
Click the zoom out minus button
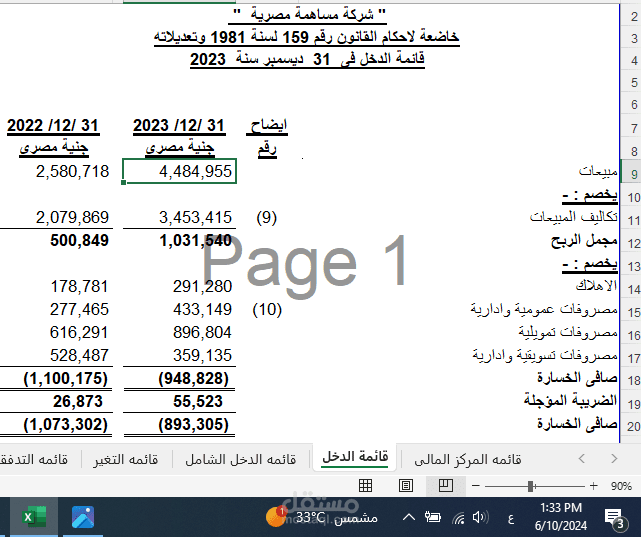coord(475,486)
